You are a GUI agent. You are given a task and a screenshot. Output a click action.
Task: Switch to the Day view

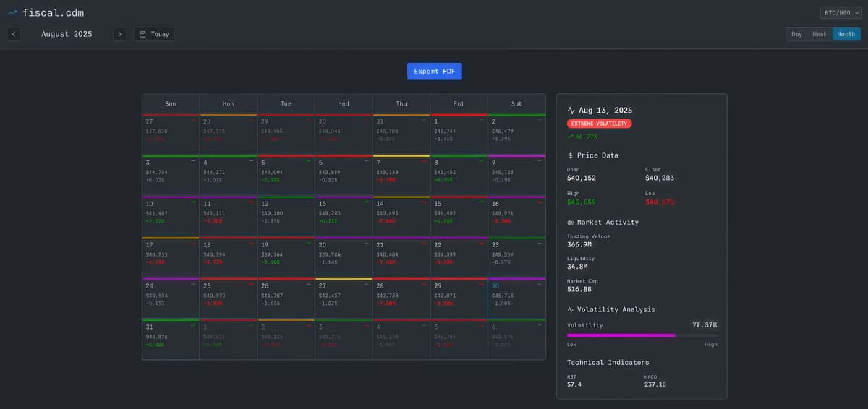point(796,34)
